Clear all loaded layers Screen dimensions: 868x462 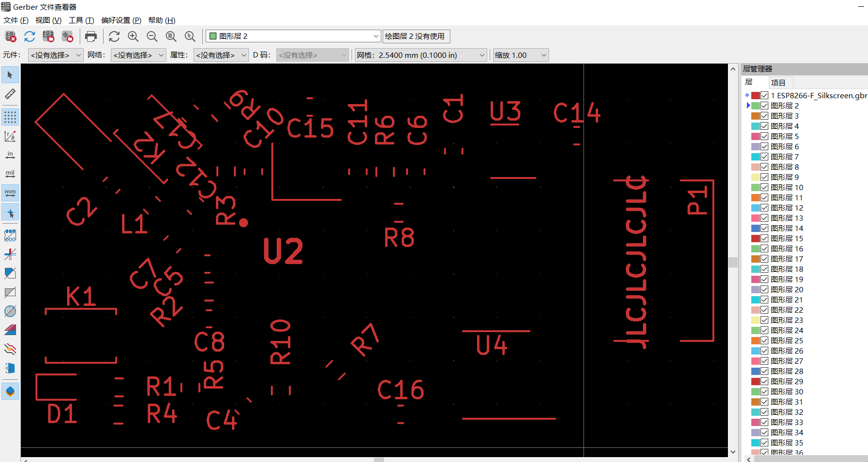coord(10,36)
